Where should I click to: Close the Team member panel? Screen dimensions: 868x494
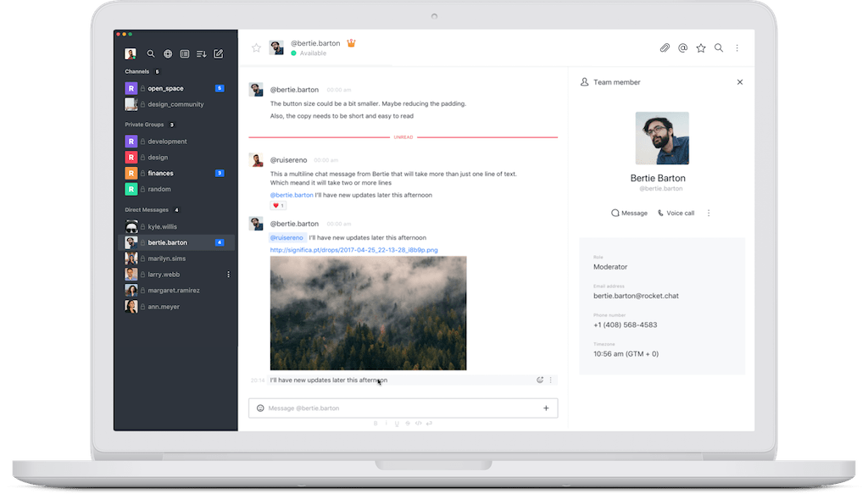click(740, 82)
